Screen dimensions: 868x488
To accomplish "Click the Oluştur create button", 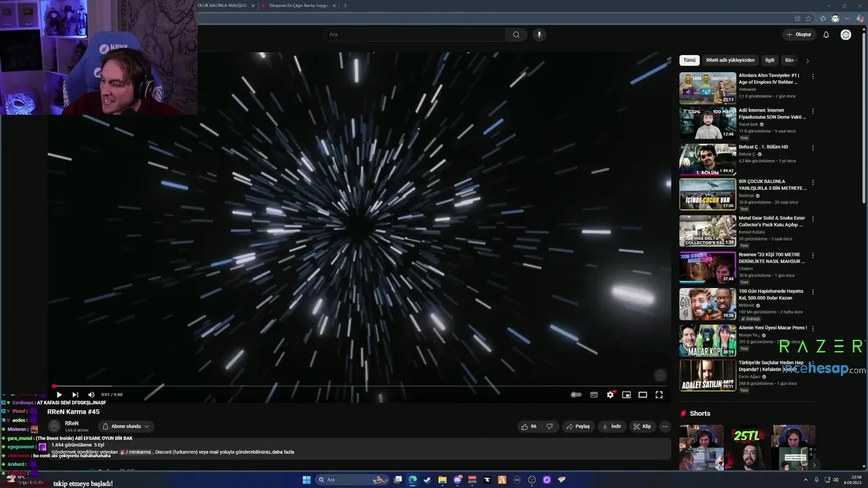I will (799, 35).
